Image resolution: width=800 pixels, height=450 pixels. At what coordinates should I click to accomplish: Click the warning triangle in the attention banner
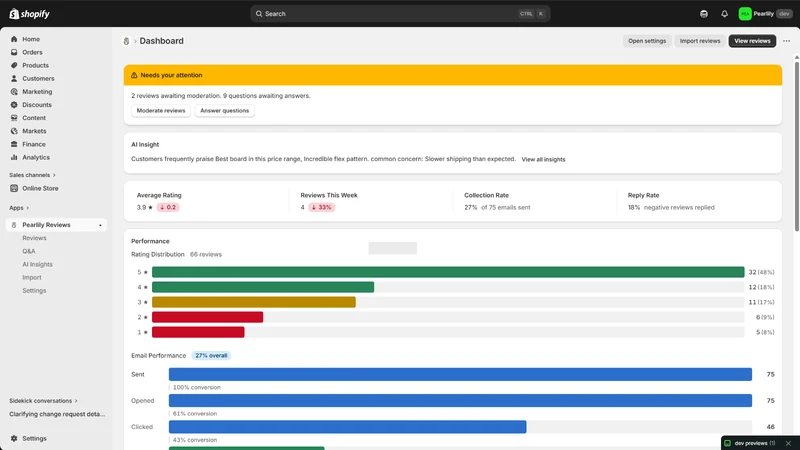[134, 75]
